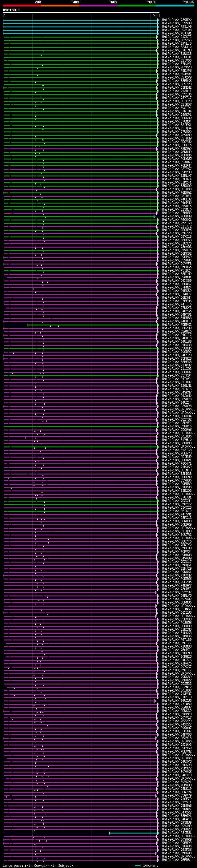Open the UniRef100_Q3MEH1 entry
This screenshot has height=868, width=197.
pyautogui.click(x=176, y=57)
